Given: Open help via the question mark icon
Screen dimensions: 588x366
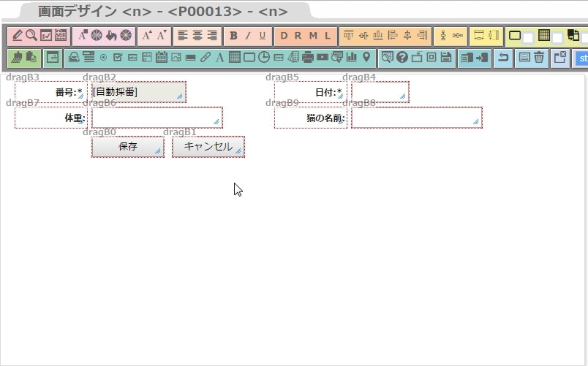Looking at the screenshot, I should click(402, 58).
